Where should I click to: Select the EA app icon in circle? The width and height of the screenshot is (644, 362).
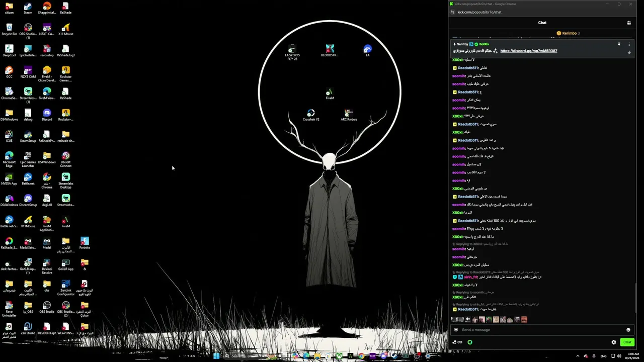pyautogui.click(x=368, y=50)
